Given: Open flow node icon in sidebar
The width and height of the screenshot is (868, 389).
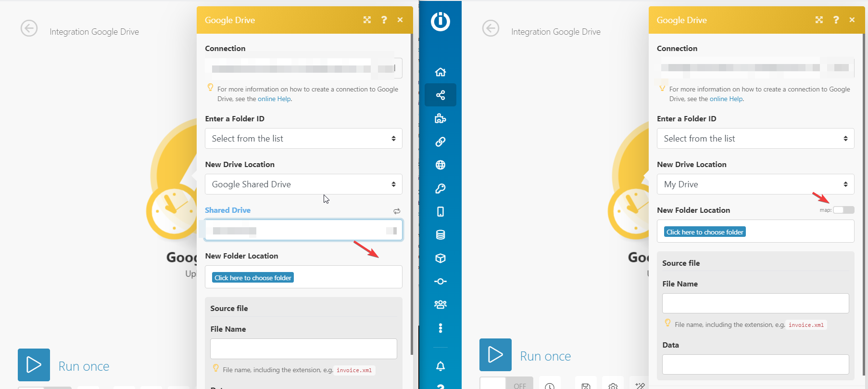Looking at the screenshot, I should [440, 281].
